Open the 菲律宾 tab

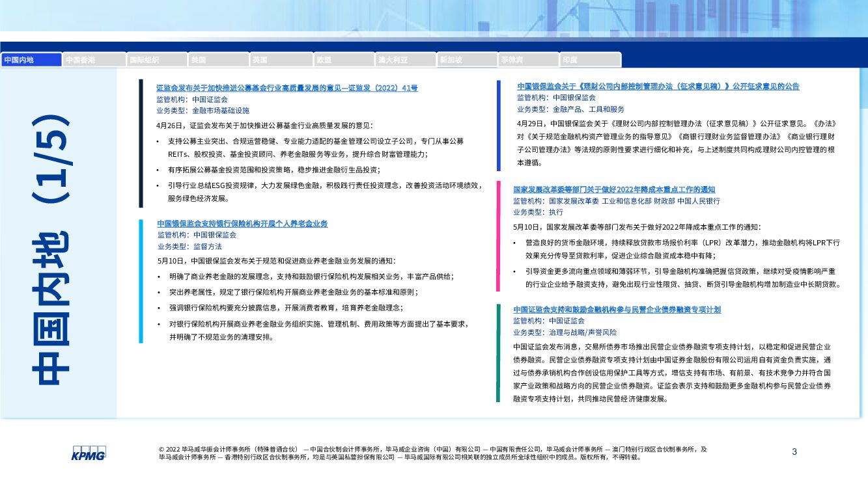click(x=529, y=60)
